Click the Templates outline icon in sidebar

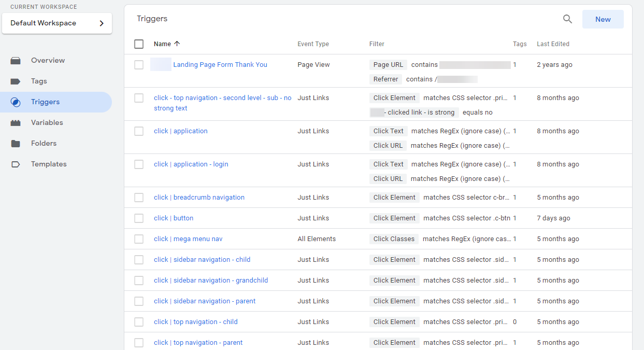pos(16,164)
